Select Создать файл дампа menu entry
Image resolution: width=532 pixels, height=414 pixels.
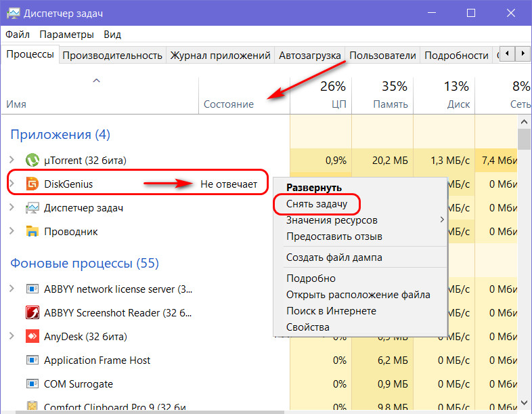click(x=334, y=257)
